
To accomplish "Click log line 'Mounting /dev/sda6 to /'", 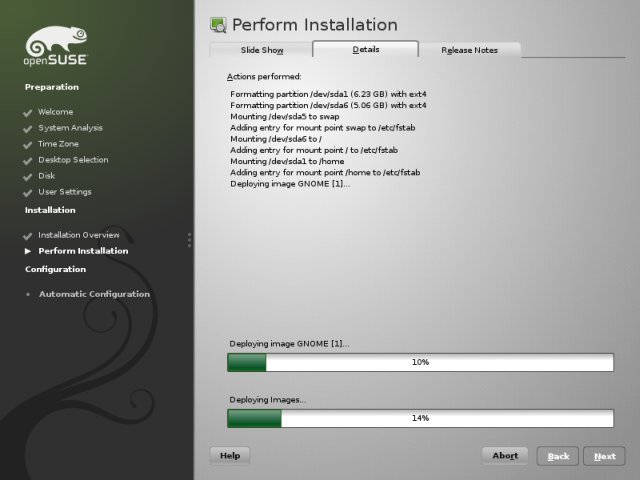I will click(276, 139).
